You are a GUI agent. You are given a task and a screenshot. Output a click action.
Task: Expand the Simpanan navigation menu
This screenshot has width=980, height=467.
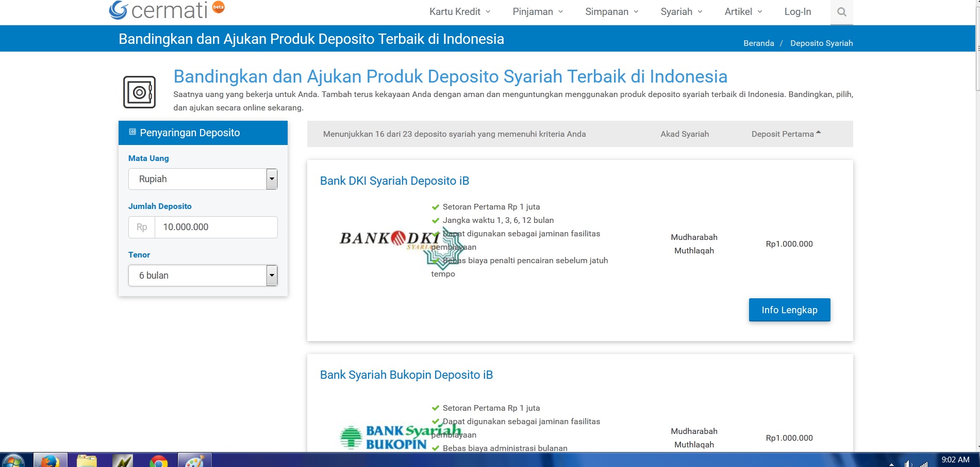coord(611,12)
